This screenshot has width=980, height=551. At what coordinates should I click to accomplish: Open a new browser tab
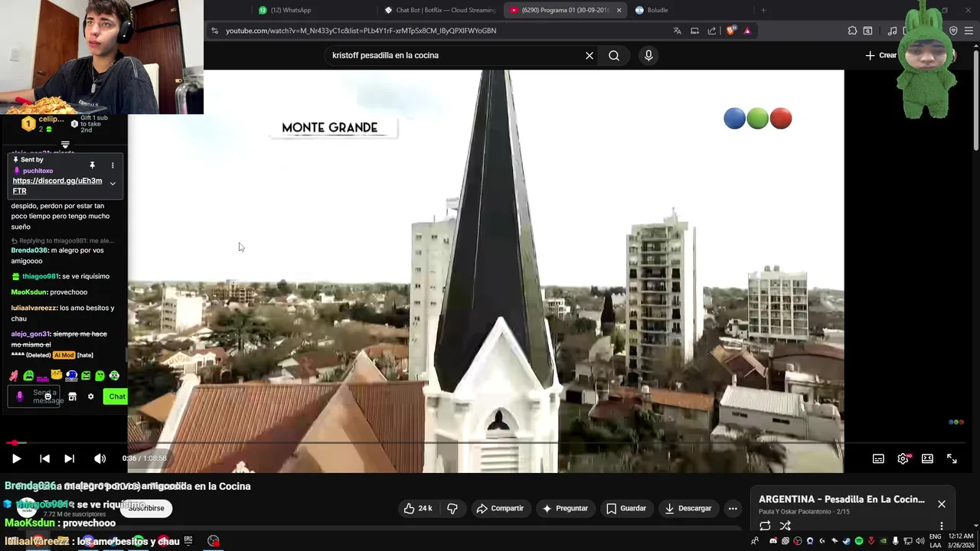pos(763,10)
